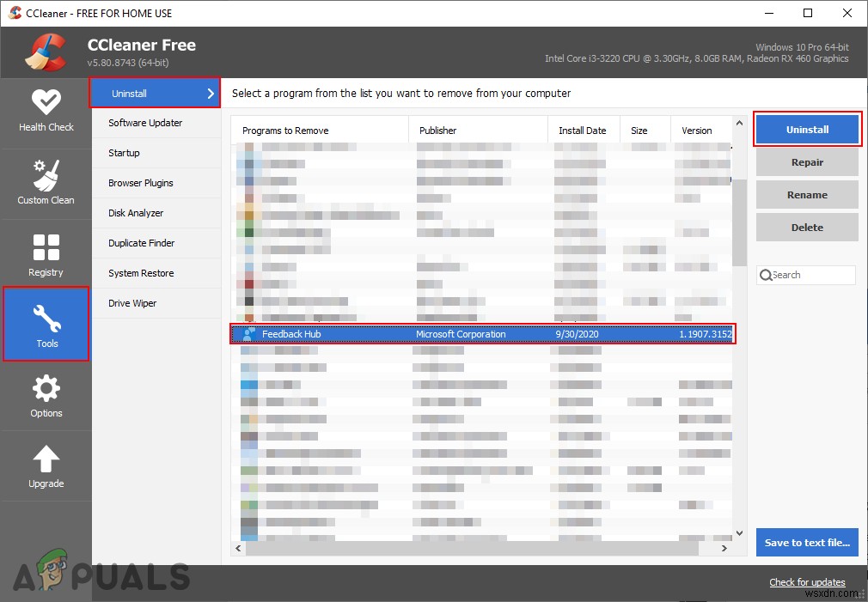Click the CCleaner logo in header

click(x=46, y=52)
